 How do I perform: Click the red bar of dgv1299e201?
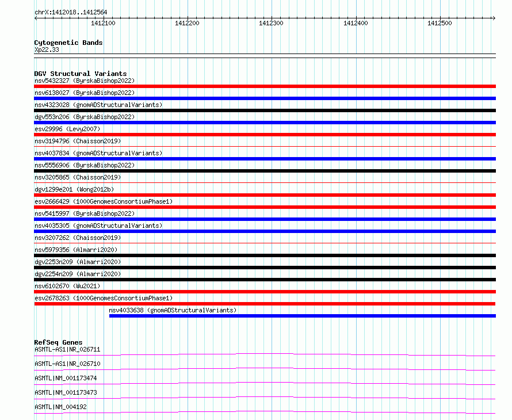tap(265, 195)
